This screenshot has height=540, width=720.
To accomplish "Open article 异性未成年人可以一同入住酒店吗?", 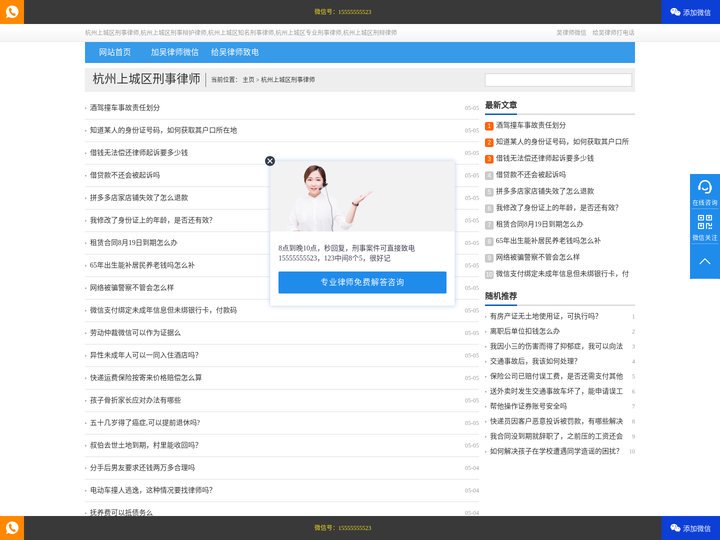I will coord(144,355).
